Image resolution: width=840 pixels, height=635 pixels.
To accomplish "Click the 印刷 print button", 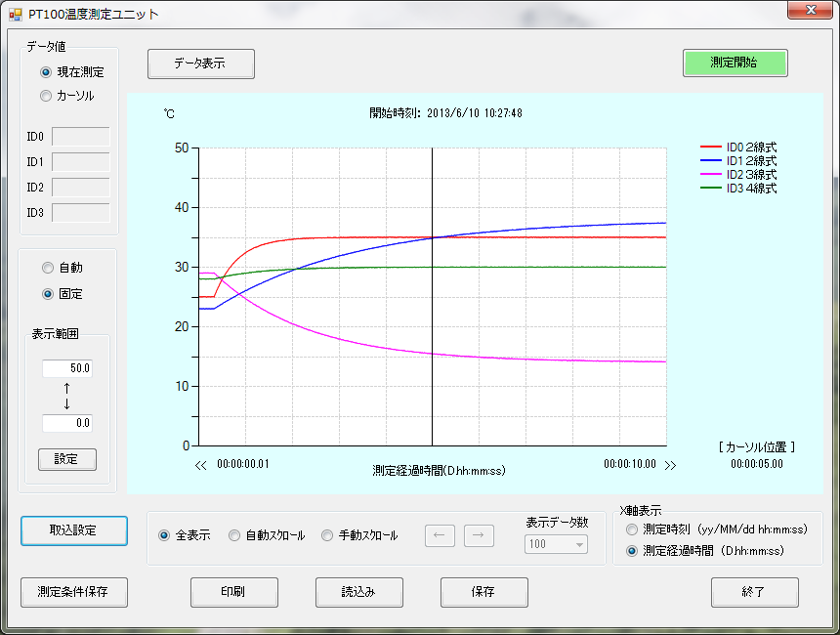I will coord(233,592).
